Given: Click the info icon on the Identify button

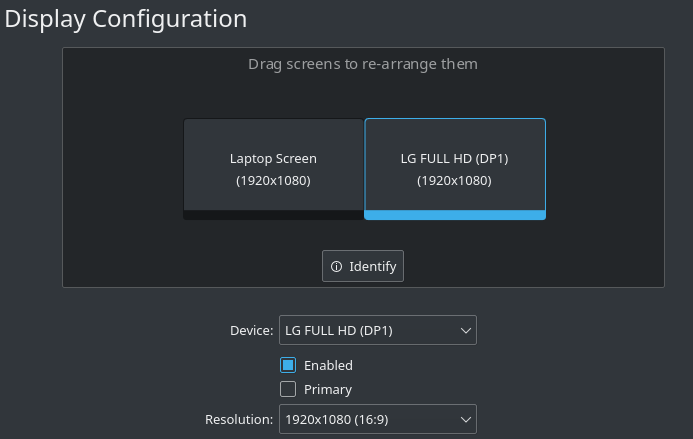Looking at the screenshot, I should click(337, 267).
